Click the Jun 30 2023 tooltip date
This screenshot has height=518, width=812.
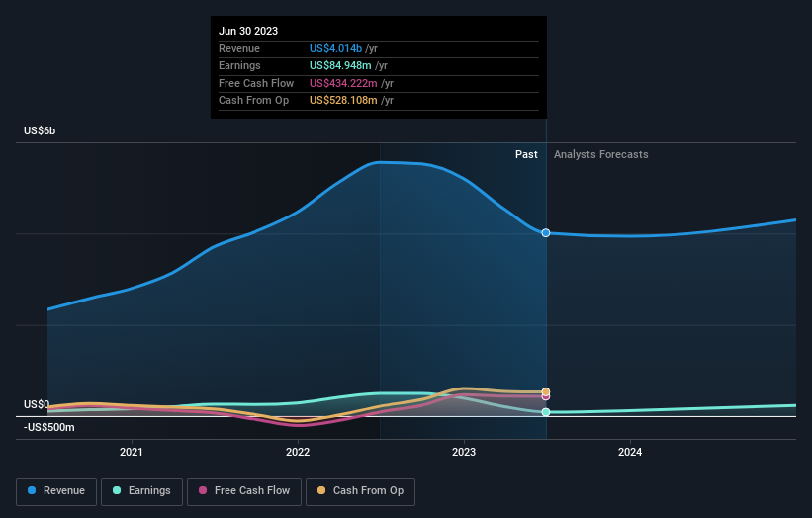click(x=248, y=31)
